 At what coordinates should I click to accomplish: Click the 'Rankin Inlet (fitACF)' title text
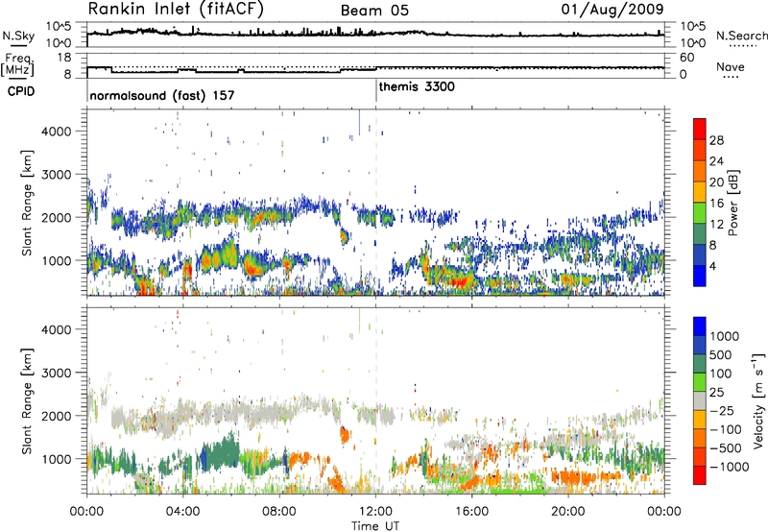coord(176,10)
